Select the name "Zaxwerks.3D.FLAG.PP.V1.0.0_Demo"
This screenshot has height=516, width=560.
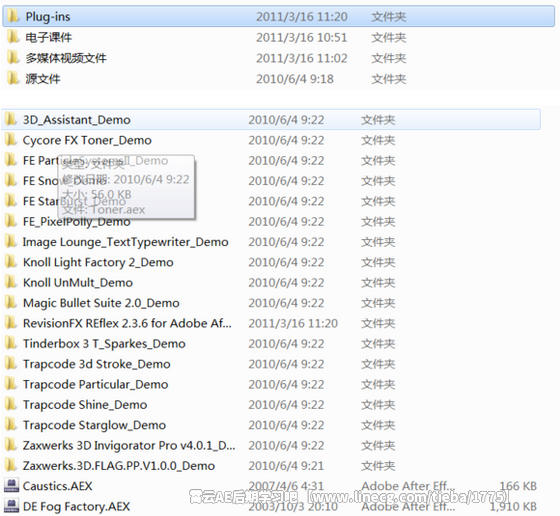[x=119, y=466]
